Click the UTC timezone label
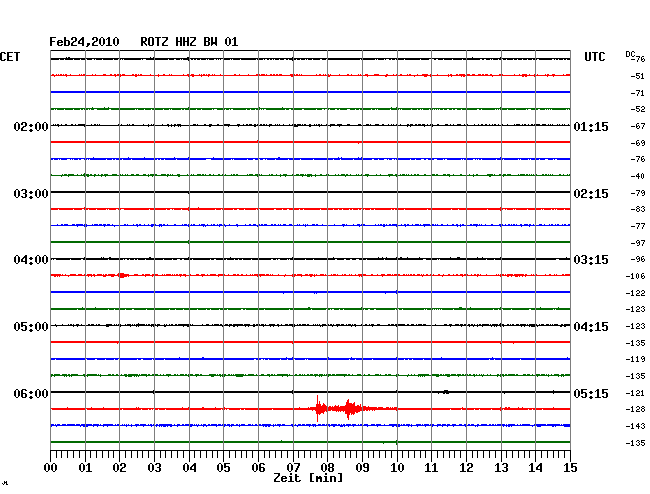The image size is (650, 494). coord(594,57)
